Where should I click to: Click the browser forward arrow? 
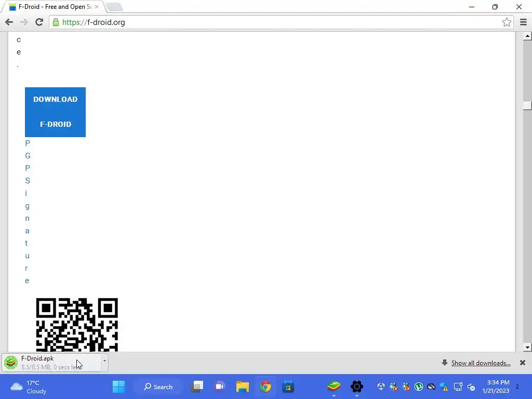pos(24,22)
